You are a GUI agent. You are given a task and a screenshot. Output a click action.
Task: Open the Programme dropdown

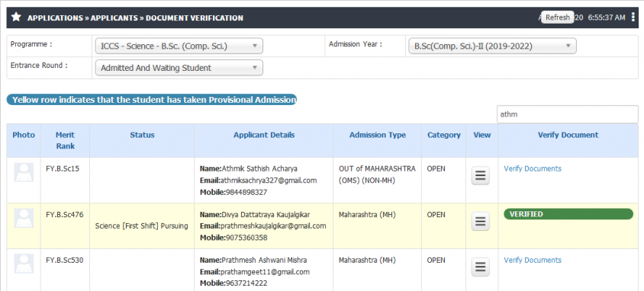tap(179, 46)
